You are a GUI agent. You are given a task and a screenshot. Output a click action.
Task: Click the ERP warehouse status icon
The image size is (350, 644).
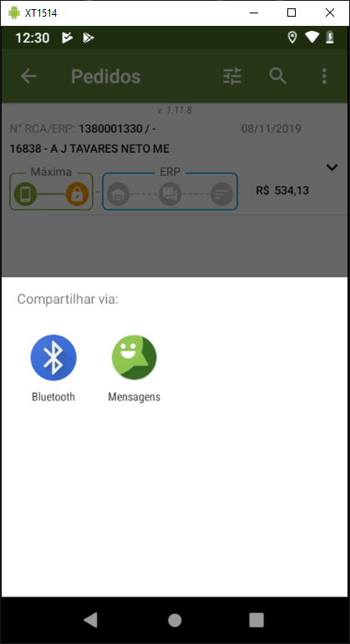point(118,194)
